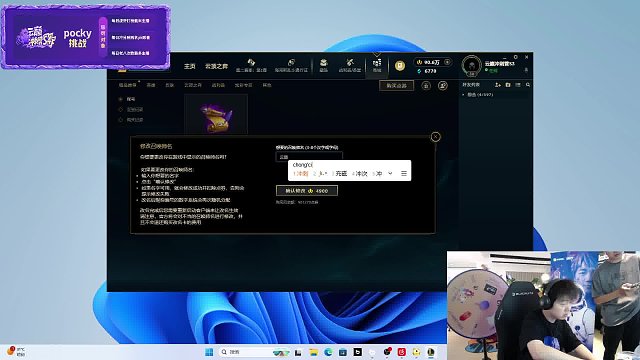This screenshot has height=360, width=640.
Task: Click the friends search magnifier icon
Action: tap(528, 85)
